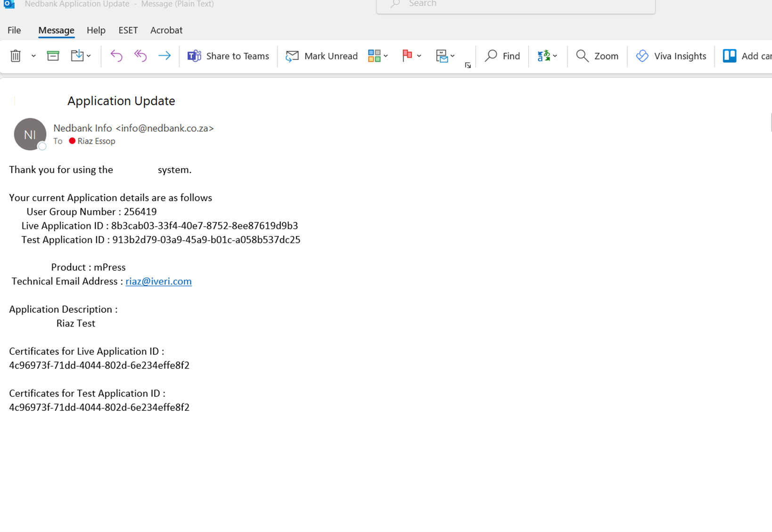Screen dimensions: 772x532
Task: Click Test Application ID value 913b2d79-03a9-45a9-b01c-a058b537dc25
Action: point(206,240)
